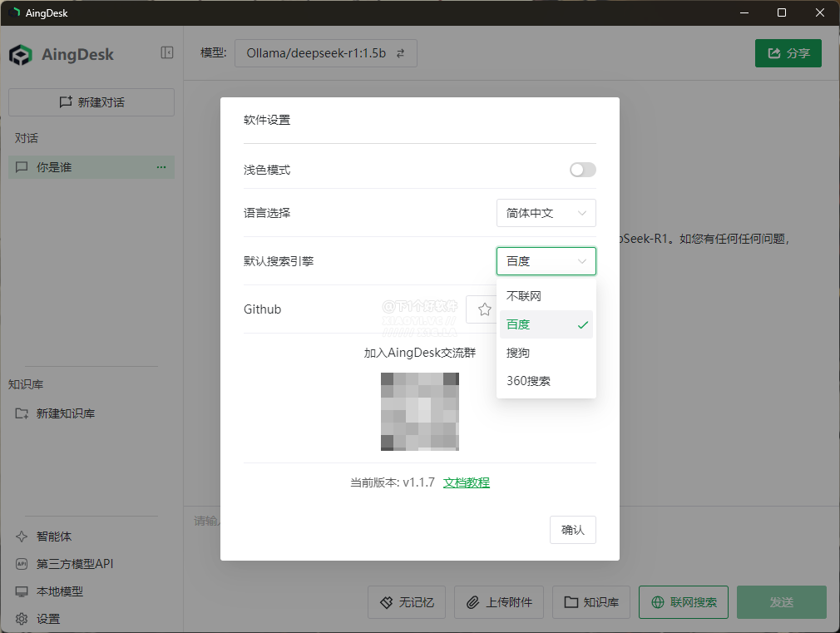Toggle the 无记忆 memory button
The image size is (840, 633).
pyautogui.click(x=407, y=602)
